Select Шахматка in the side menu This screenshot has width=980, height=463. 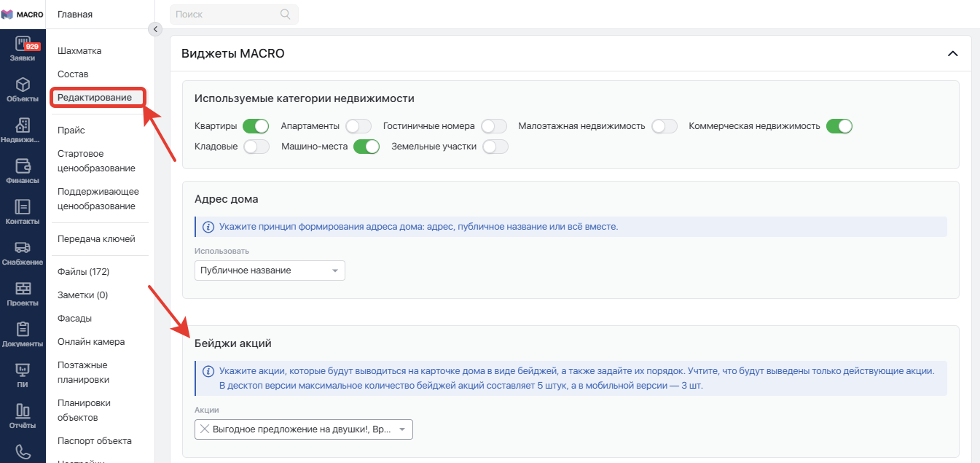coord(79,51)
